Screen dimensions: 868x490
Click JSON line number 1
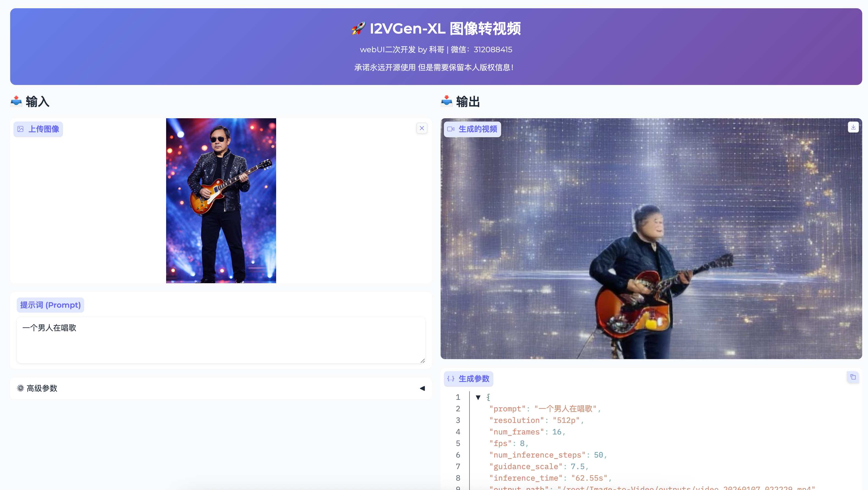click(458, 397)
